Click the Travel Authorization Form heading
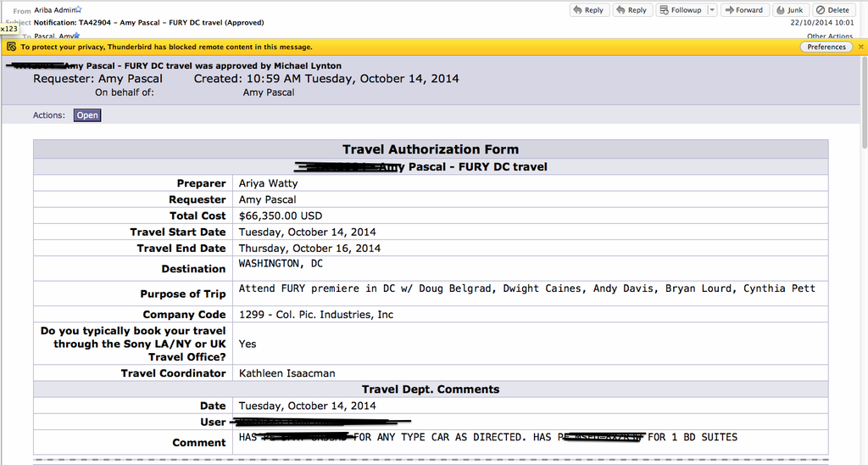The height and width of the screenshot is (465, 868). (x=431, y=149)
